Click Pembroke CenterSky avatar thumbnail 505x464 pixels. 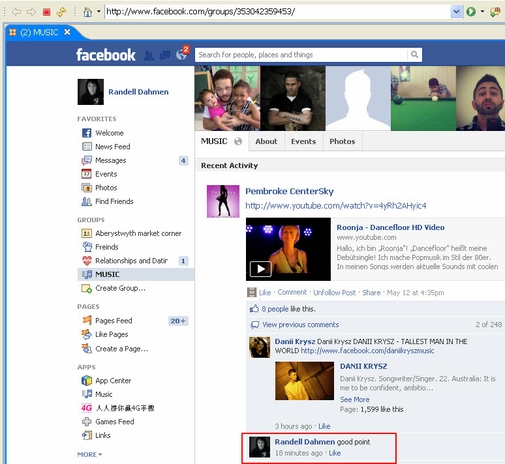[223, 201]
